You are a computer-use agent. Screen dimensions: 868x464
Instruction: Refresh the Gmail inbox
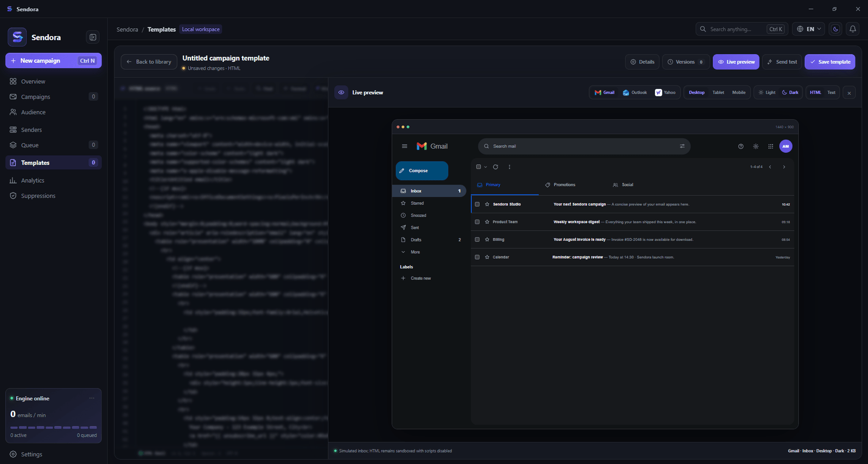pyautogui.click(x=495, y=167)
